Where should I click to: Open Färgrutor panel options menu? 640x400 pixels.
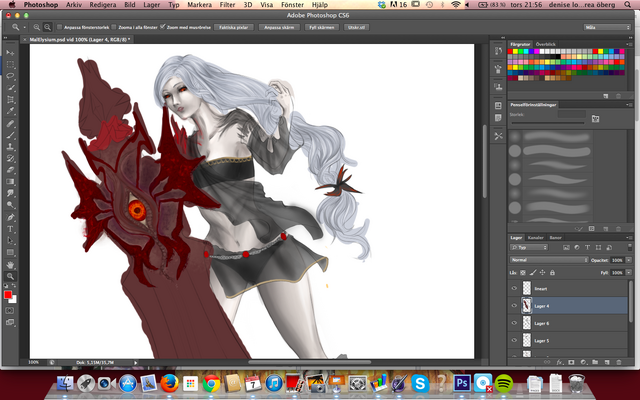coord(628,44)
